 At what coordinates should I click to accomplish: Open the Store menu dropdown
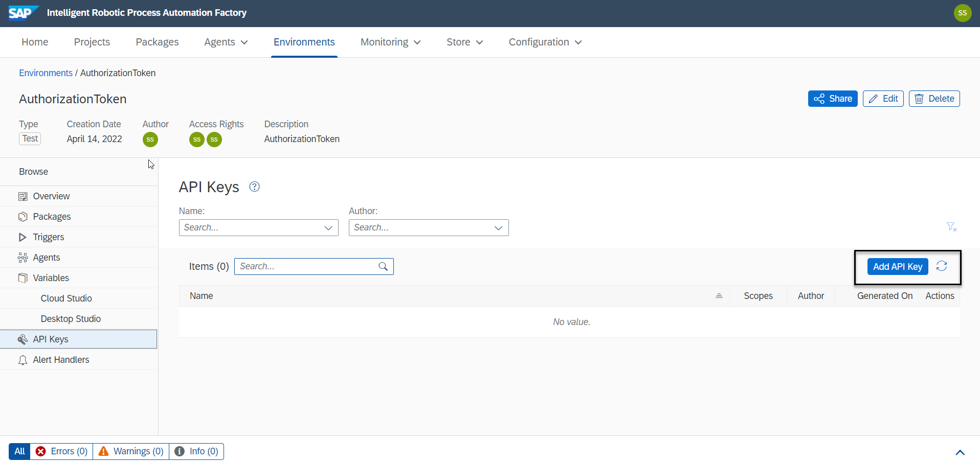pos(464,42)
